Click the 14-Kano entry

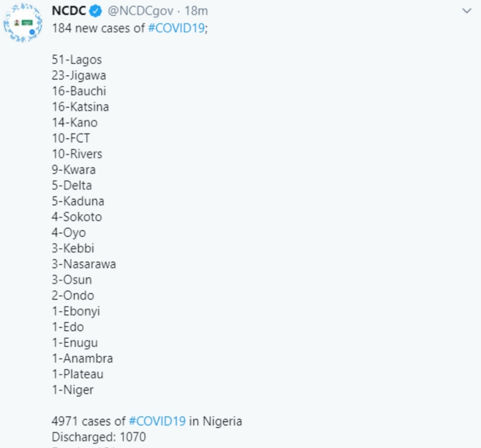74,122
